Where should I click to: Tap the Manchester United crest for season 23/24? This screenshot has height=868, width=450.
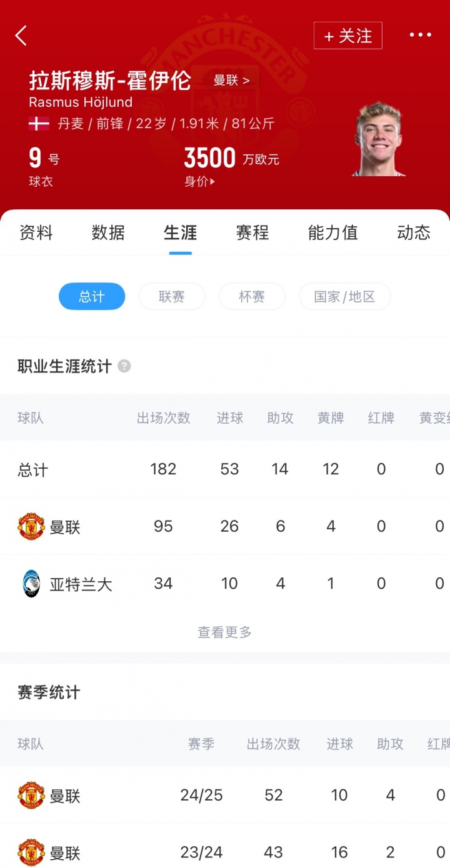(31, 852)
